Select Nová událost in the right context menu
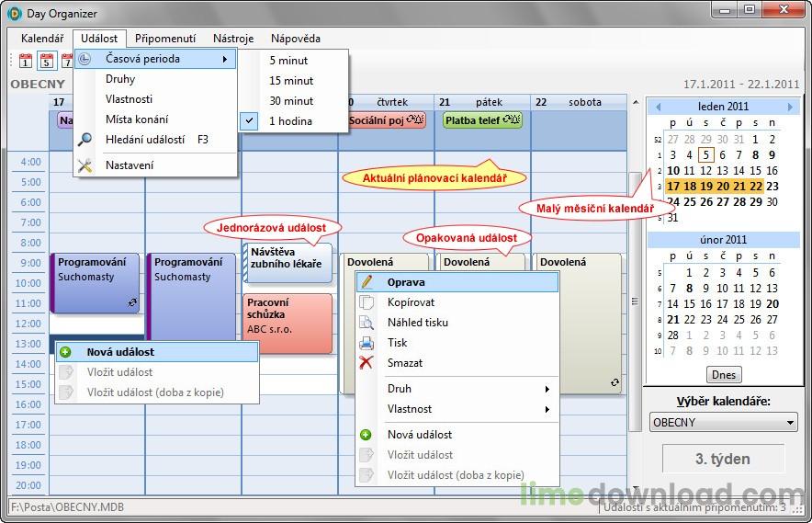The width and height of the screenshot is (812, 523). point(457,435)
